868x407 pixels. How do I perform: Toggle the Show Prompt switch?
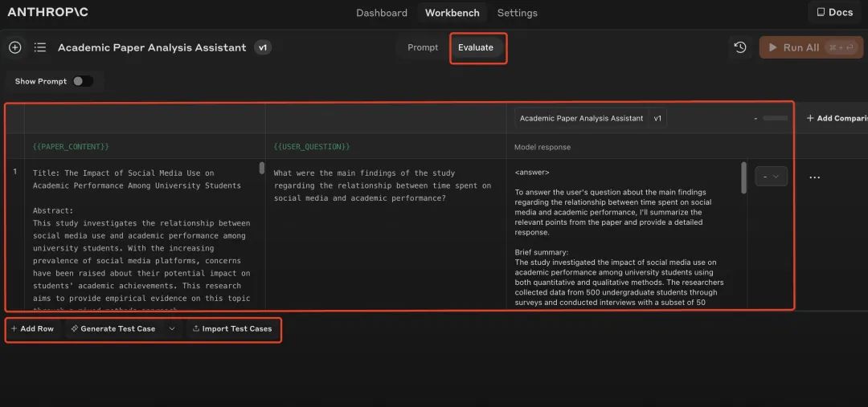(x=83, y=81)
